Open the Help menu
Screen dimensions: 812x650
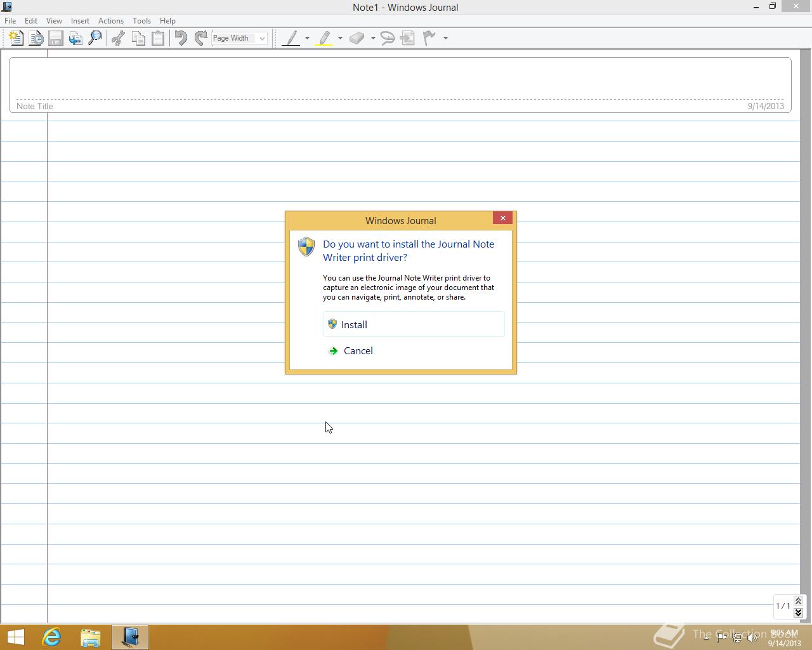(x=167, y=21)
